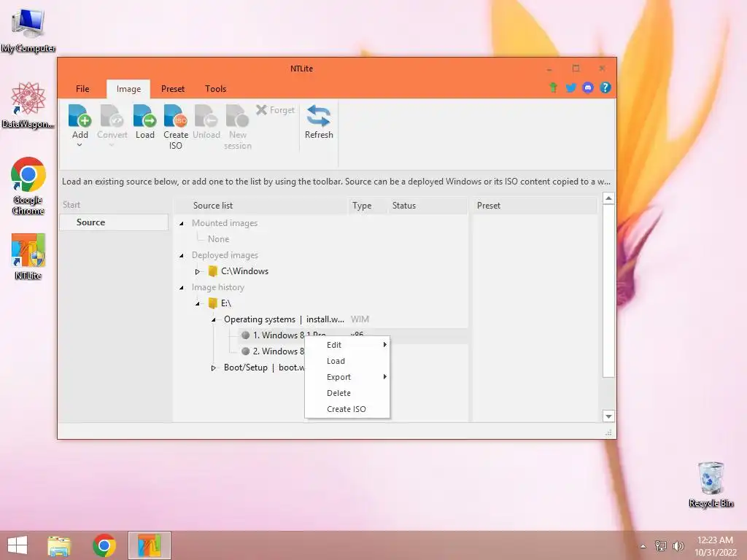Switch to the Image ribbon tab
The height and width of the screenshot is (560, 747).
tap(128, 89)
